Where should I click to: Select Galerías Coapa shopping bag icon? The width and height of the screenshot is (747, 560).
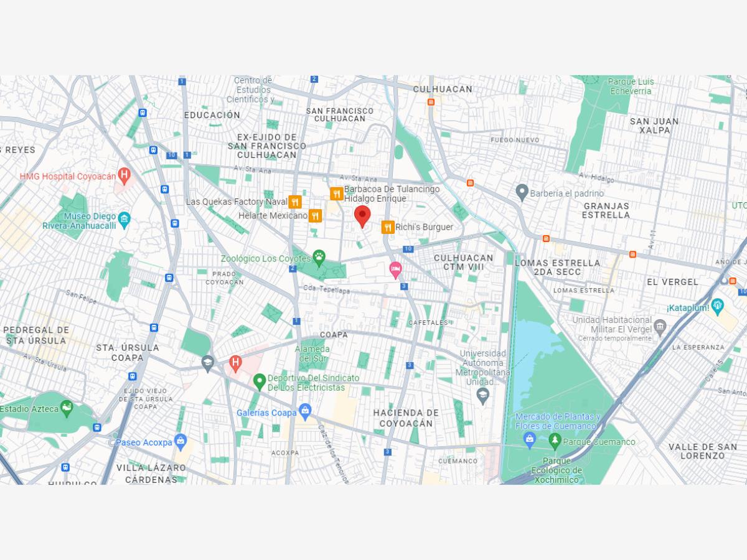[304, 411]
